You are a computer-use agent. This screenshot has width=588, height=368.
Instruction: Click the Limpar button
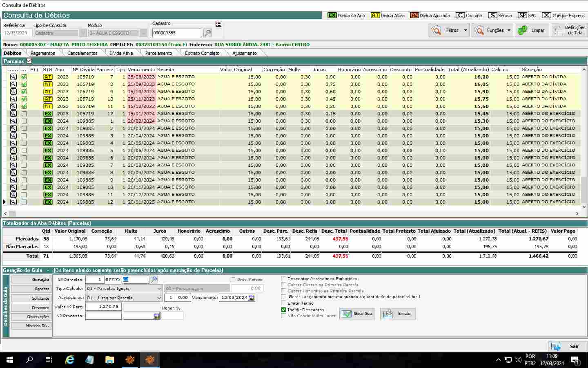532,30
